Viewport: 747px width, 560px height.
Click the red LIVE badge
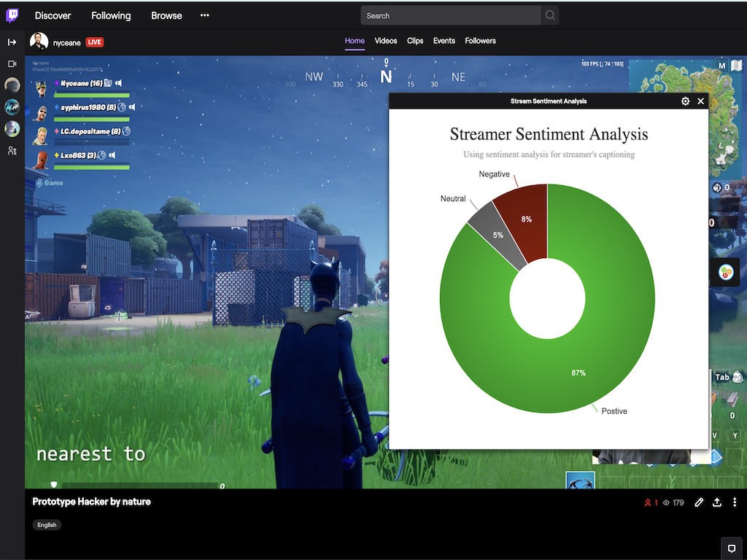94,42
